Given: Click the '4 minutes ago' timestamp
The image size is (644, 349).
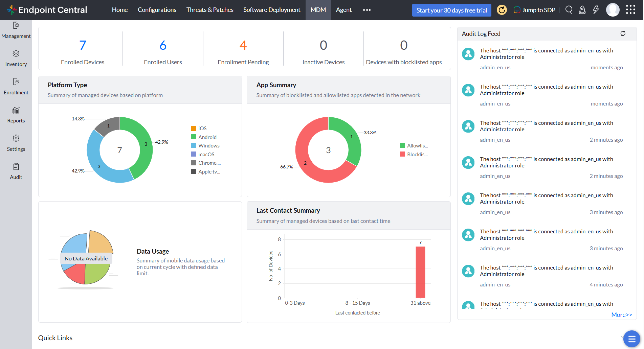Looking at the screenshot, I should [x=606, y=285].
